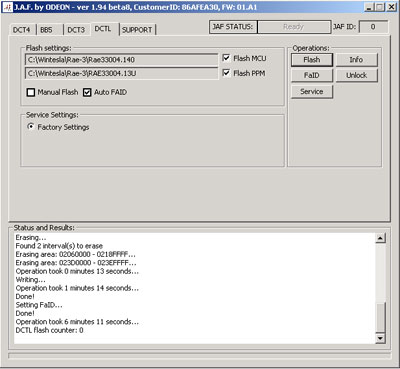Screen dimensions: 400x369
Task: Open the SUPPORT tab
Action: [137, 30]
